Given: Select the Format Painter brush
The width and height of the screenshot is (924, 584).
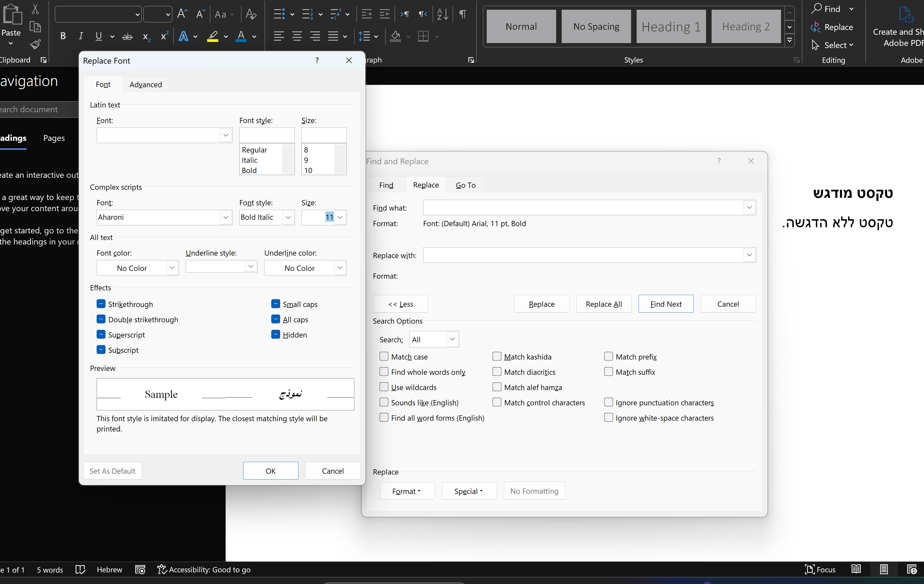Looking at the screenshot, I should point(35,44).
